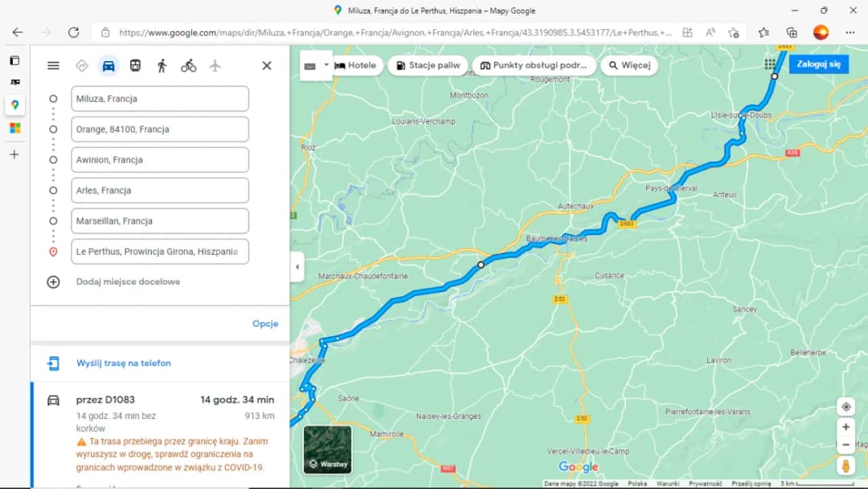Open the hamburger menu in directions panel
Image resolution: width=868 pixels, height=489 pixels.
53,66
